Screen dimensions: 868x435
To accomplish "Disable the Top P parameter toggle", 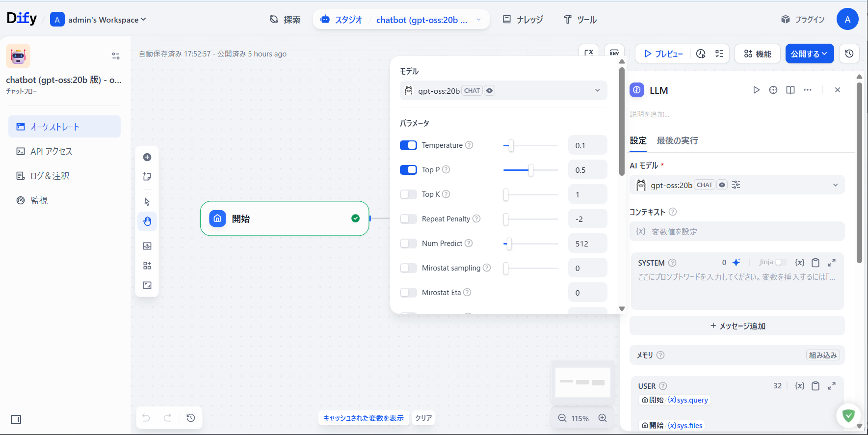I will [x=408, y=170].
